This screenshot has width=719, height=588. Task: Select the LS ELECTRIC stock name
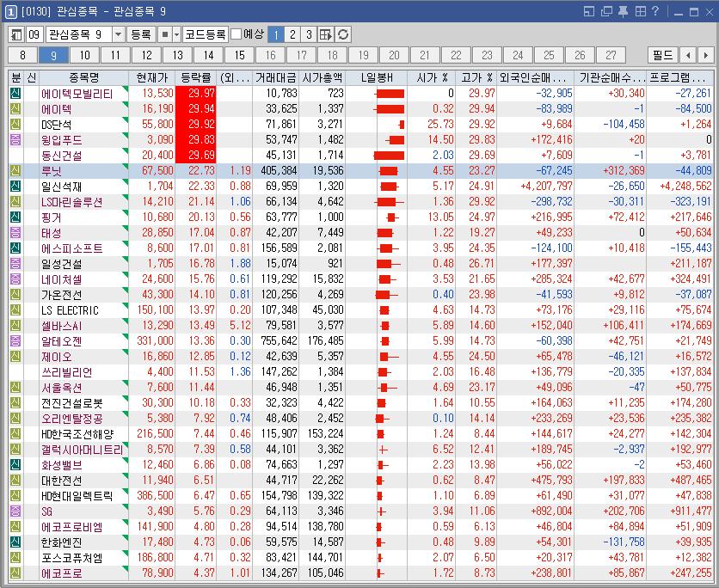70,310
